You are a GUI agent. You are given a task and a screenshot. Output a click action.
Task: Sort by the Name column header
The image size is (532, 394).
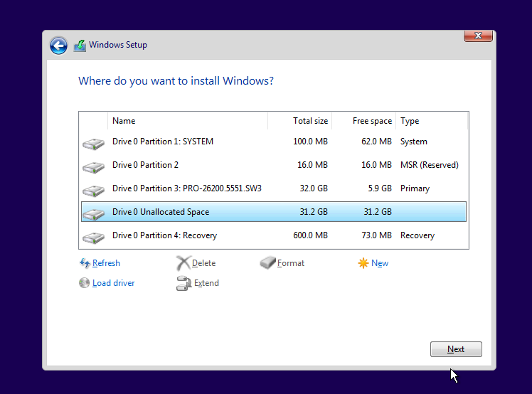click(188, 121)
